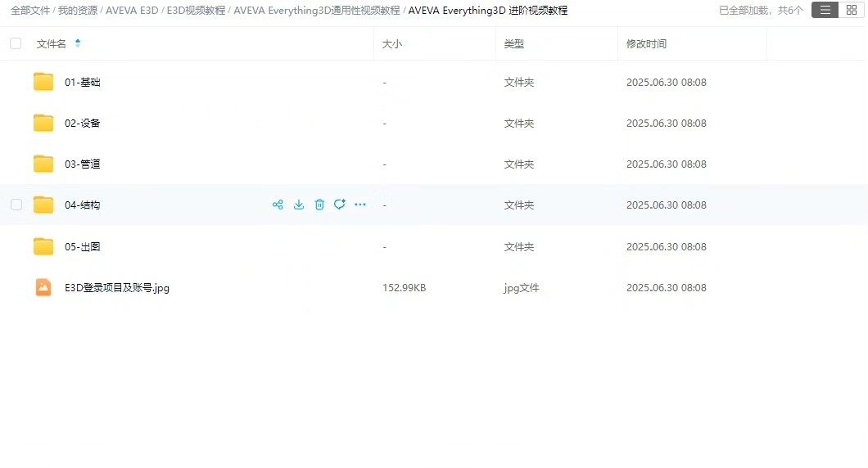Click modified time of 02-设备 row
This screenshot has height=468, width=868.
tap(666, 123)
